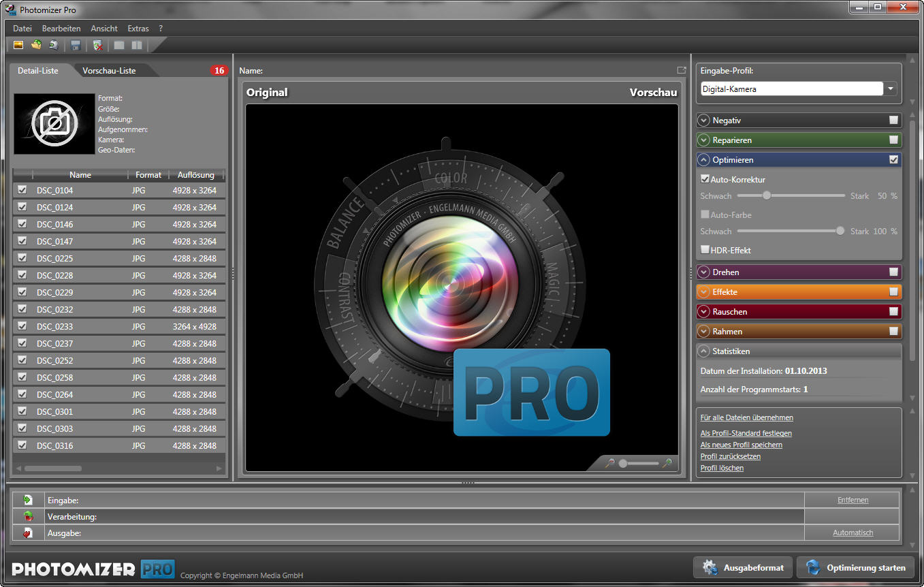Click the Auflösung column header
Image resolution: width=924 pixels, height=587 pixels.
pos(195,175)
